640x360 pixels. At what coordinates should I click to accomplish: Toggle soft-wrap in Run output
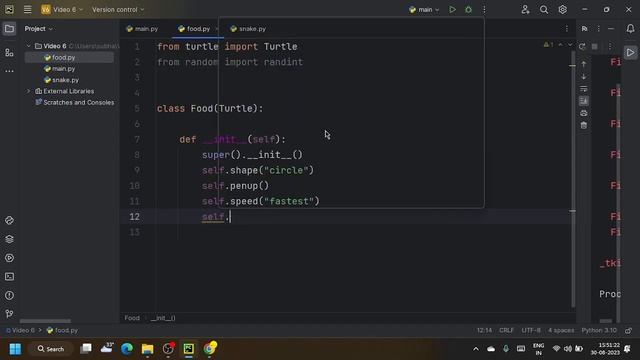click(x=584, y=89)
